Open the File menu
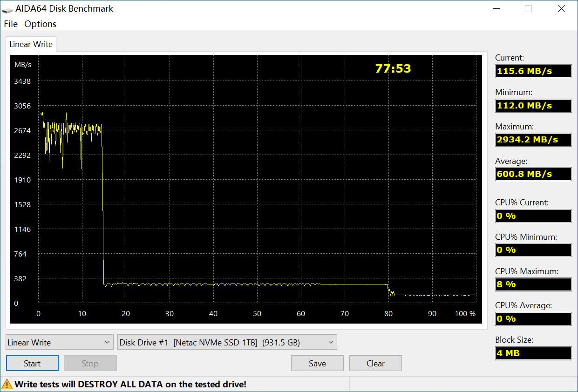578x392 pixels. [x=10, y=24]
